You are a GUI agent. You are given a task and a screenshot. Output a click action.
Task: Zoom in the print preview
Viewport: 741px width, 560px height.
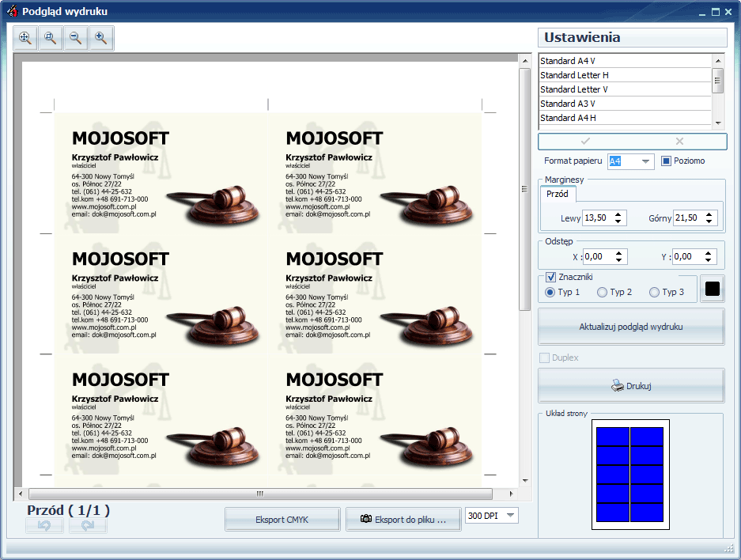101,38
